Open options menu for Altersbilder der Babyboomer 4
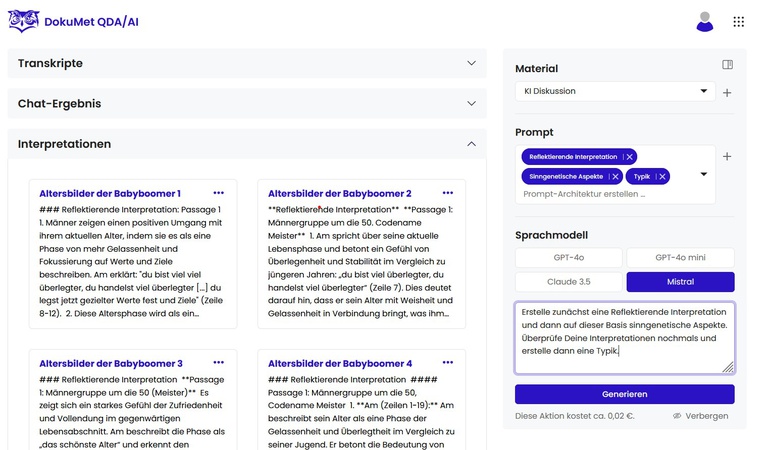This screenshot has width=768, height=450. [x=448, y=363]
